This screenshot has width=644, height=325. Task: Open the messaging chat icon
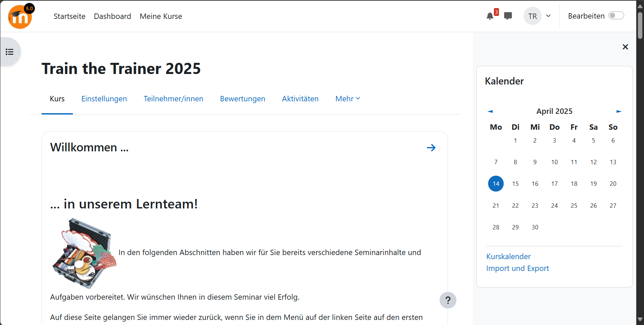(508, 16)
